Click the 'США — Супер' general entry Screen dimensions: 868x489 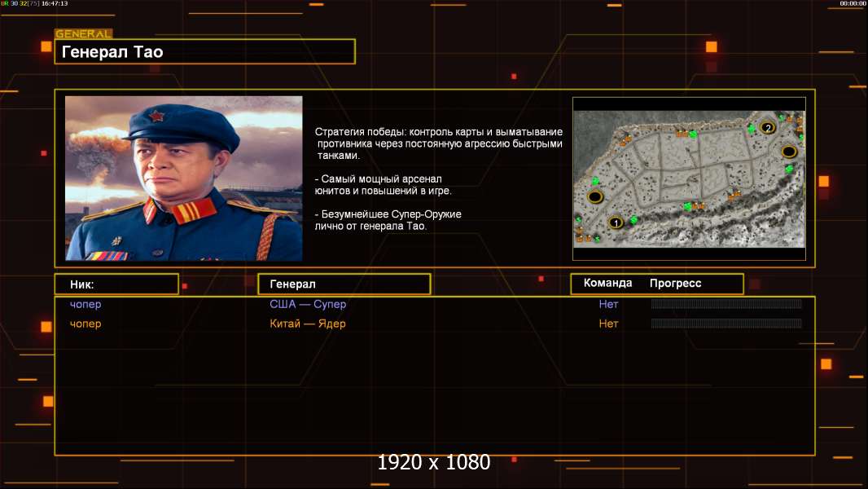308,304
